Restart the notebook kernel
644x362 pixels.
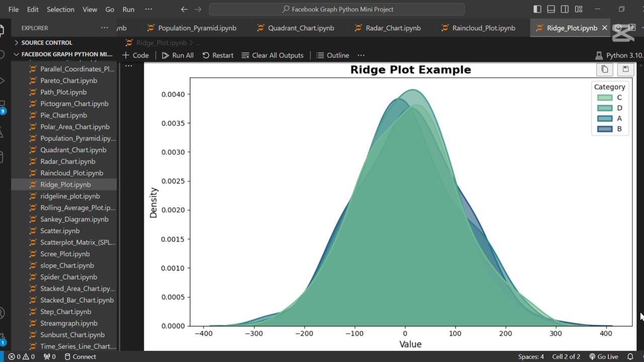click(218, 55)
